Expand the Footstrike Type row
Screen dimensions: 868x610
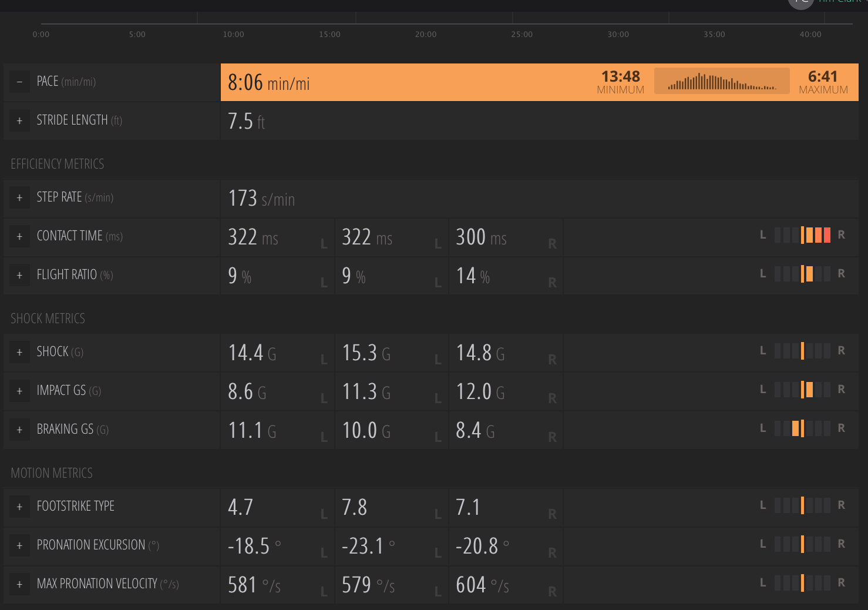(19, 507)
